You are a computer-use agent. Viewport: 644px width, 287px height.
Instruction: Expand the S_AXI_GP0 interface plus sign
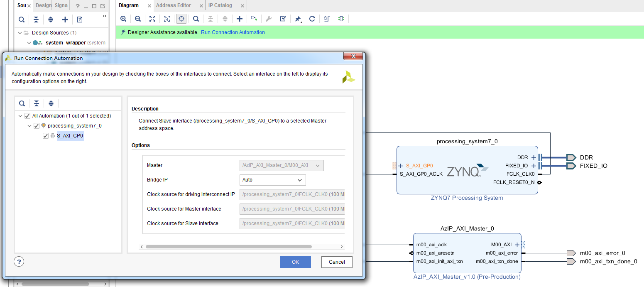(401, 166)
